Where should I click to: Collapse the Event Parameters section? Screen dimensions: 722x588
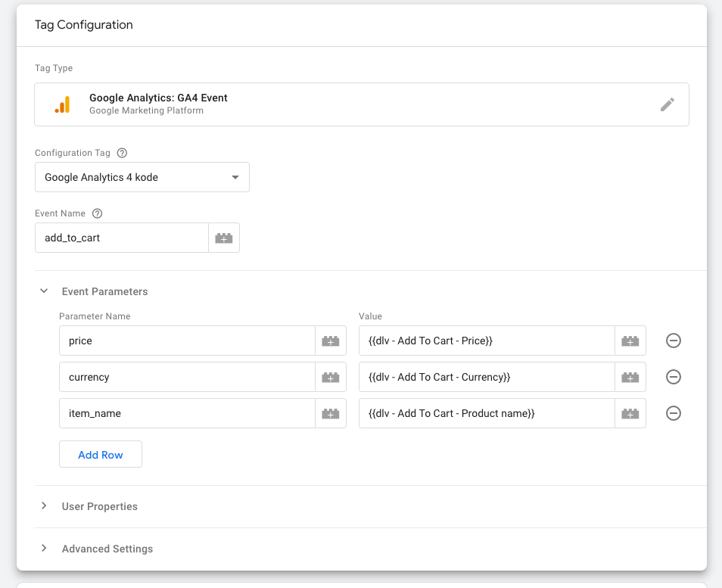point(44,291)
